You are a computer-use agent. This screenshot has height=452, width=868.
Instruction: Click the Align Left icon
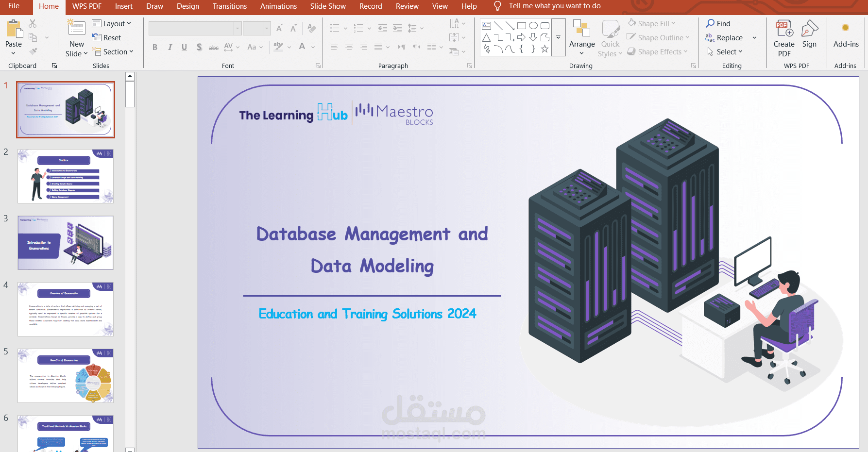(x=335, y=47)
